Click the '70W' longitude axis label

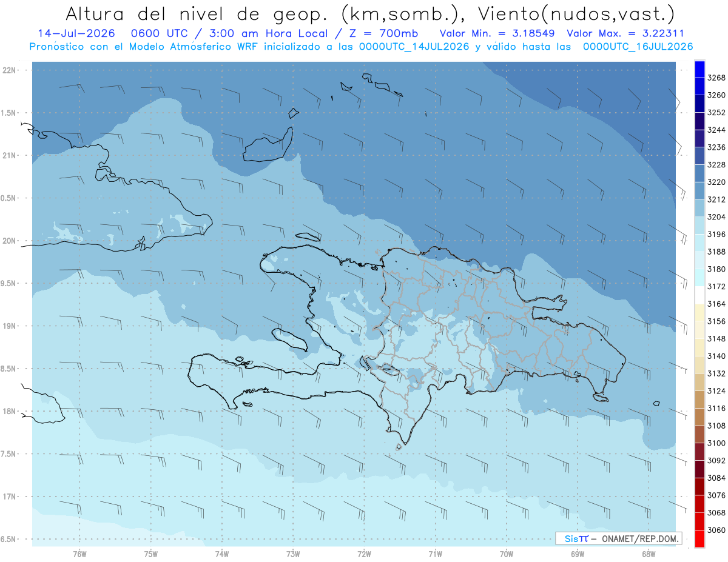coord(507,554)
